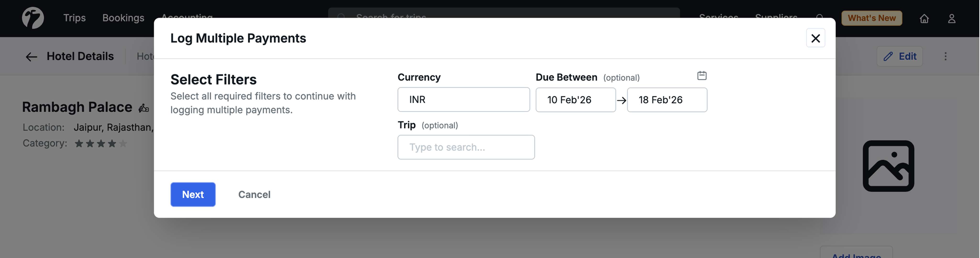Click the Edit button with pencil
This screenshot has height=258, width=980.
[x=899, y=56]
